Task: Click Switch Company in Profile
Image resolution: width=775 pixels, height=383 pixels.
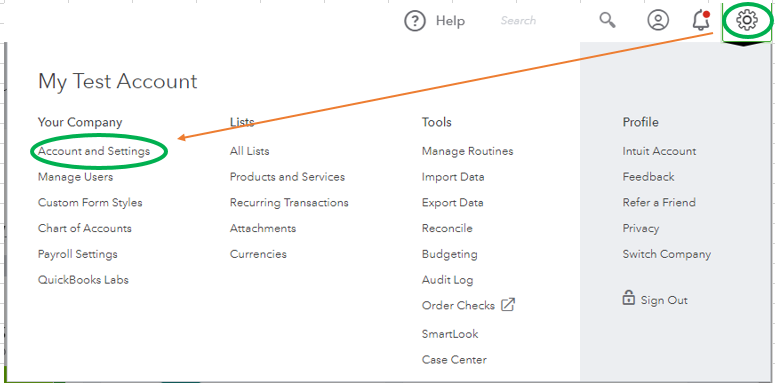Action: [x=667, y=254]
